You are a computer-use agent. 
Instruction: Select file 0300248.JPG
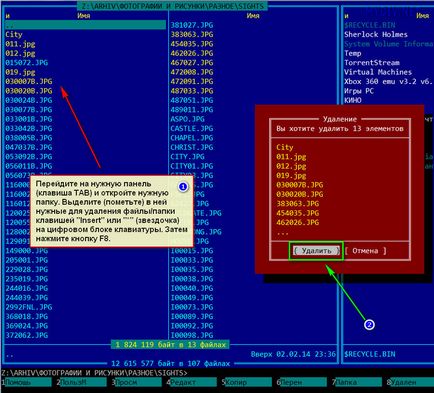click(29, 100)
